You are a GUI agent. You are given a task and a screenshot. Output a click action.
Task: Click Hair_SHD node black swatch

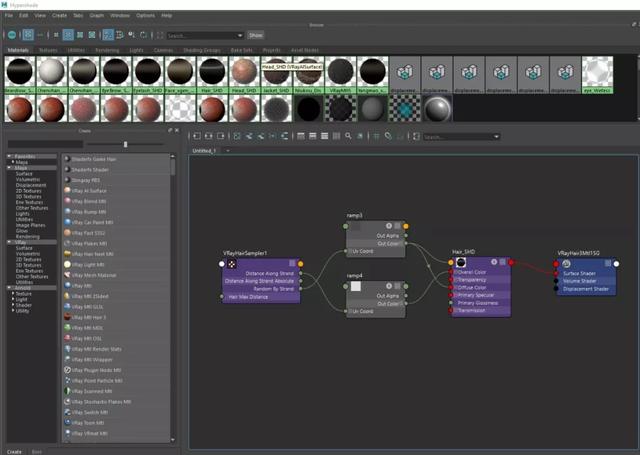461,262
